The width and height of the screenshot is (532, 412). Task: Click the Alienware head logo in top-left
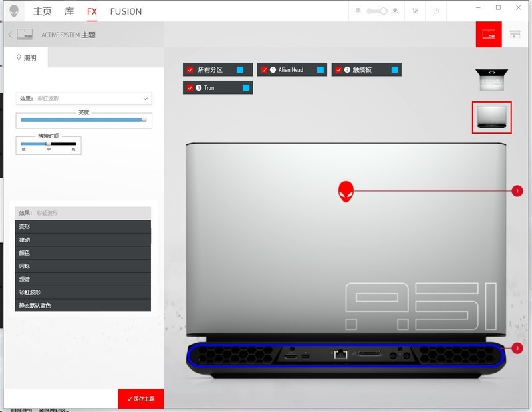click(x=13, y=11)
